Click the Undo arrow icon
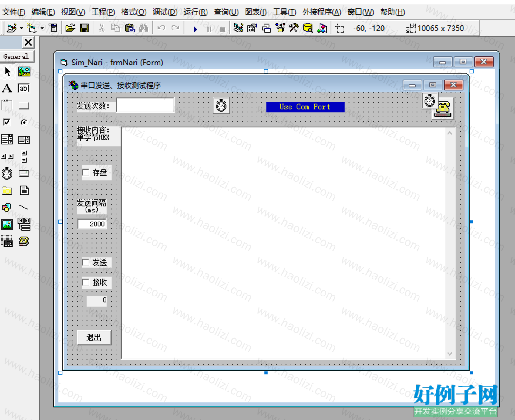515x420 pixels. pos(161,28)
